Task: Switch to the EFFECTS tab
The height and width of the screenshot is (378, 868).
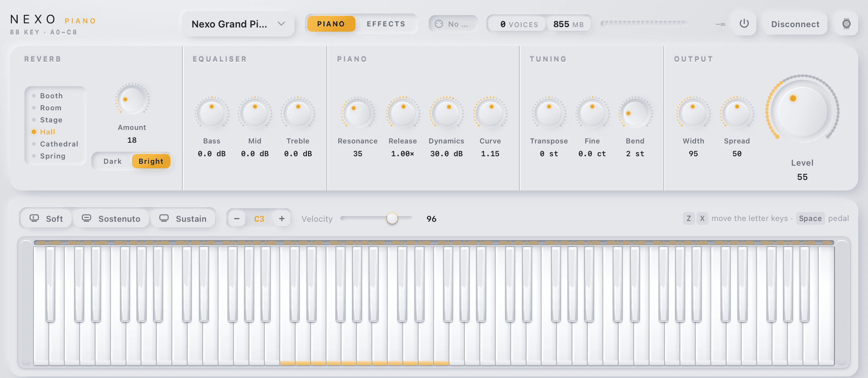Action: click(x=386, y=24)
